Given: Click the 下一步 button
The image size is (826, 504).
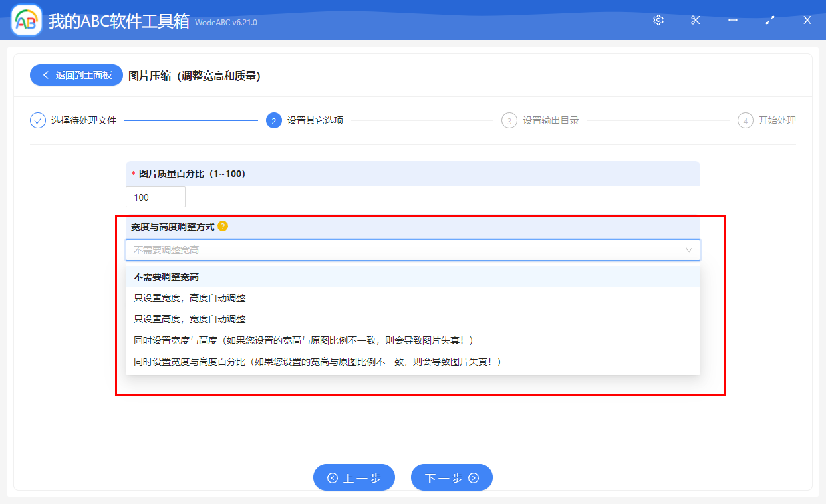Looking at the screenshot, I should (x=452, y=477).
